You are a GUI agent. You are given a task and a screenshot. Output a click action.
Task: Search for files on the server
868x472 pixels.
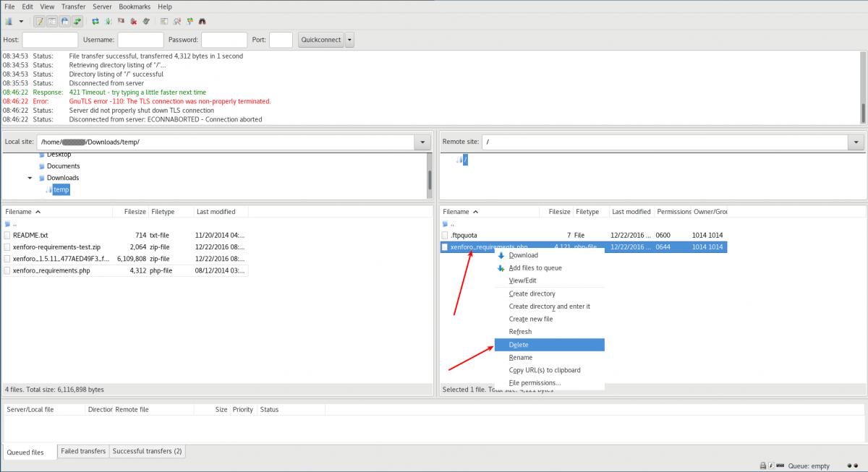tap(203, 21)
